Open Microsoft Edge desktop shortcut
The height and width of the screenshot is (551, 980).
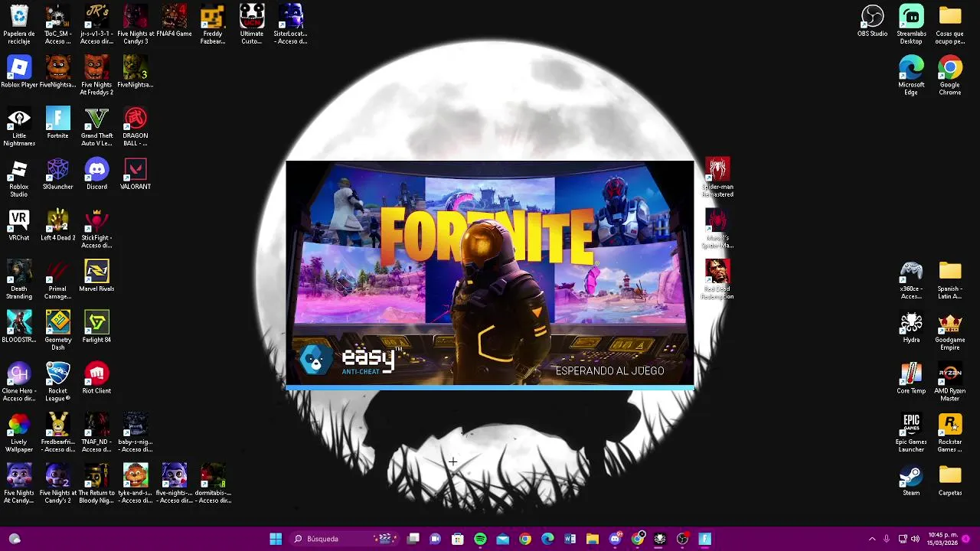tap(911, 75)
